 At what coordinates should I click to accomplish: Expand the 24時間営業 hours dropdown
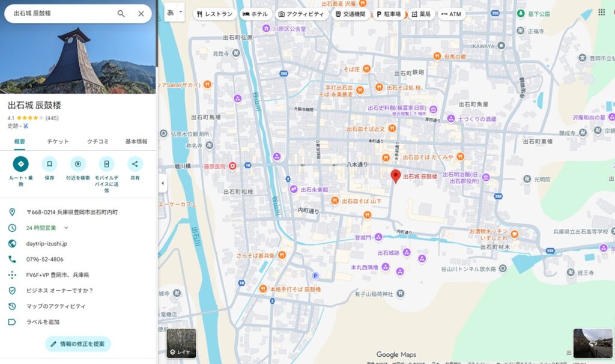[x=66, y=228]
